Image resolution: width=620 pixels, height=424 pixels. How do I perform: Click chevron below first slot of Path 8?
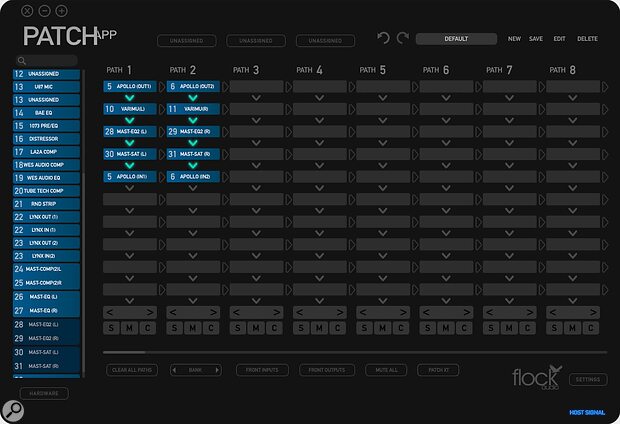[573, 98]
